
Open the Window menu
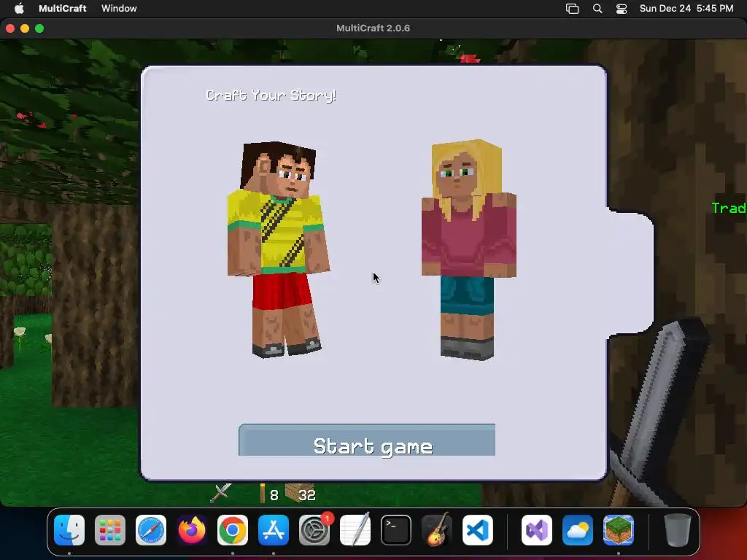[x=119, y=8]
